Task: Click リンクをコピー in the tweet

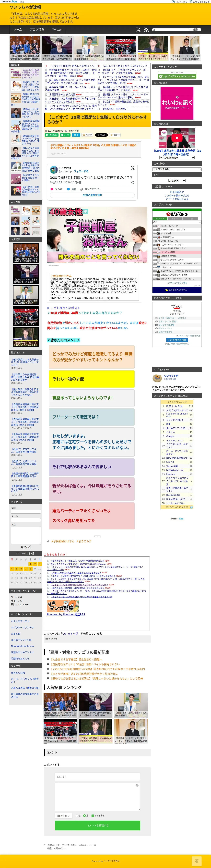Action: (x=91, y=189)
